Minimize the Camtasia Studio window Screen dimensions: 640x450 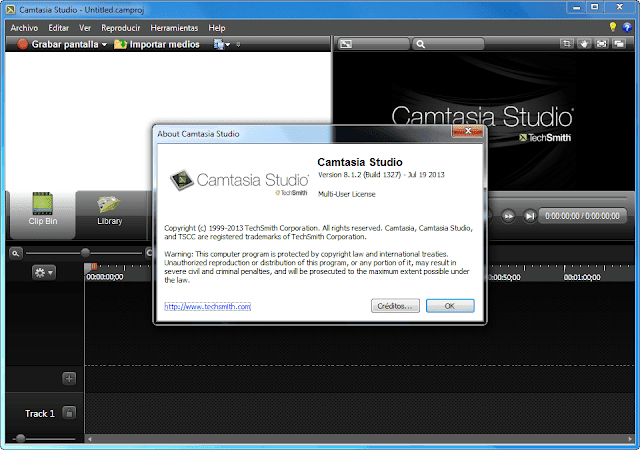click(577, 7)
